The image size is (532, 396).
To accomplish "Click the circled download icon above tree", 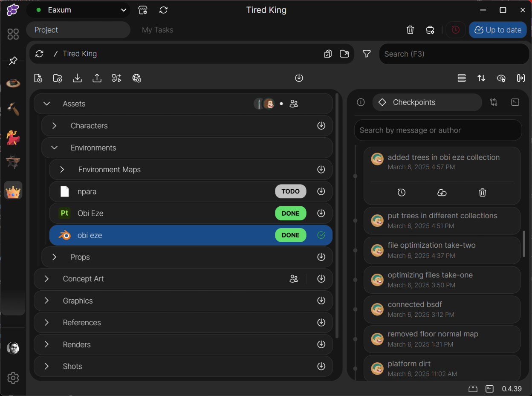I will 299,78.
